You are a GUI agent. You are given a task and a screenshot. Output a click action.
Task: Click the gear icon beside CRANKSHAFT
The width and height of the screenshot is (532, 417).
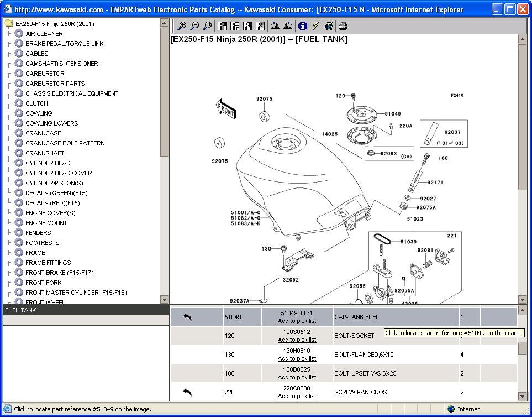[x=19, y=153]
